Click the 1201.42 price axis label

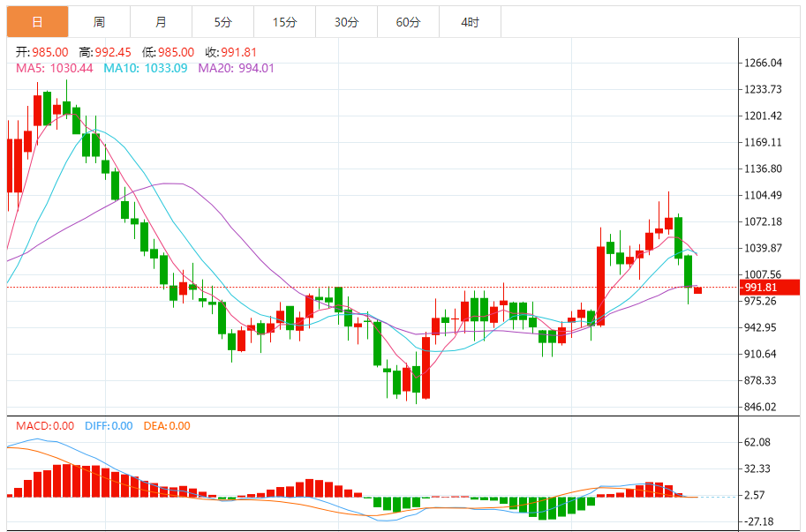point(763,116)
